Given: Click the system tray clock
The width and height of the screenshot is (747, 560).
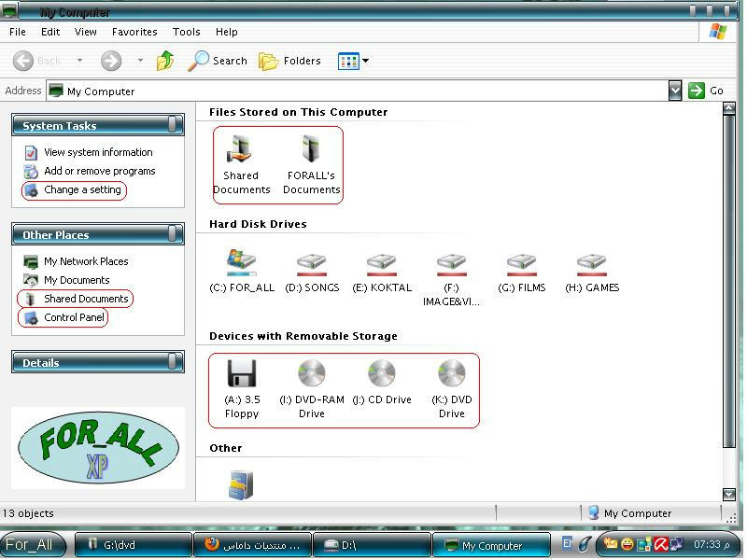Looking at the screenshot, I should tap(712, 544).
